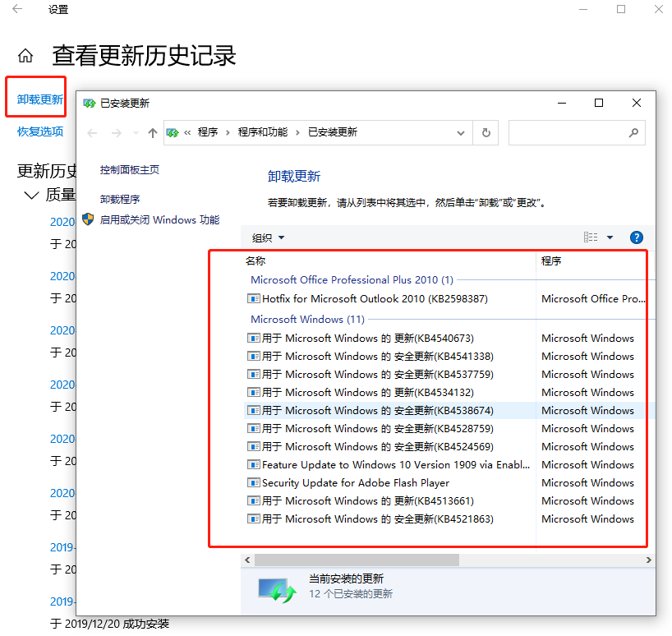This screenshot has height=636, width=672.
Task: Click the forward arrow in Installed Updates window
Action: 116,133
